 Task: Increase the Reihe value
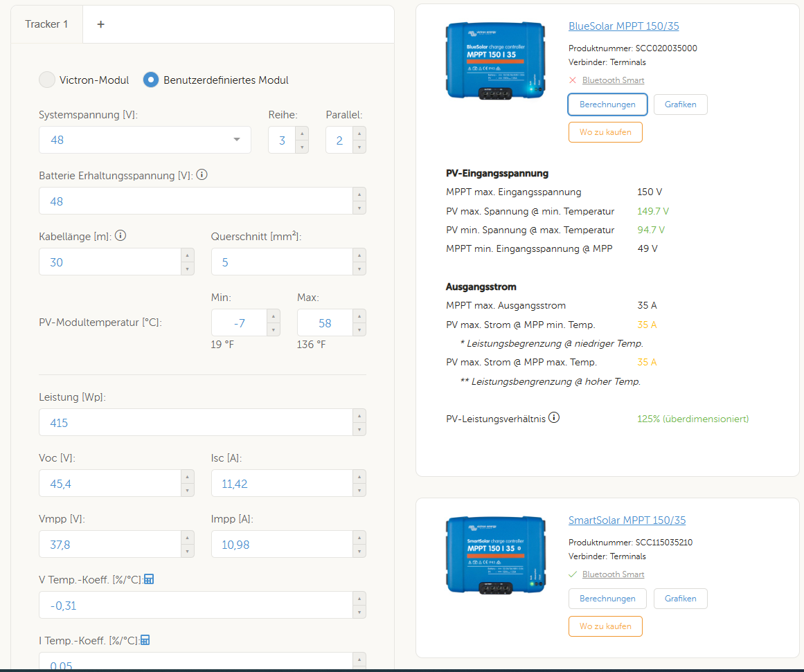[302, 134]
